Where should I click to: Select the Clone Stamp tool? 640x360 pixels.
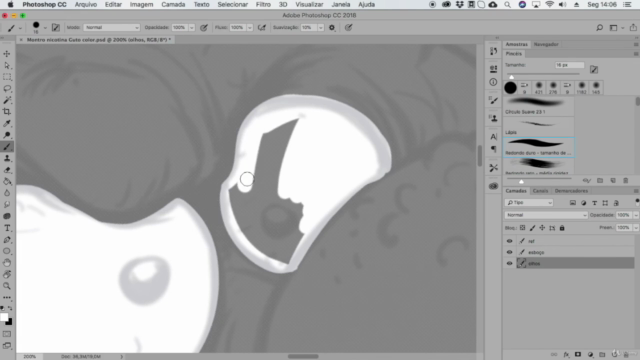(7, 158)
